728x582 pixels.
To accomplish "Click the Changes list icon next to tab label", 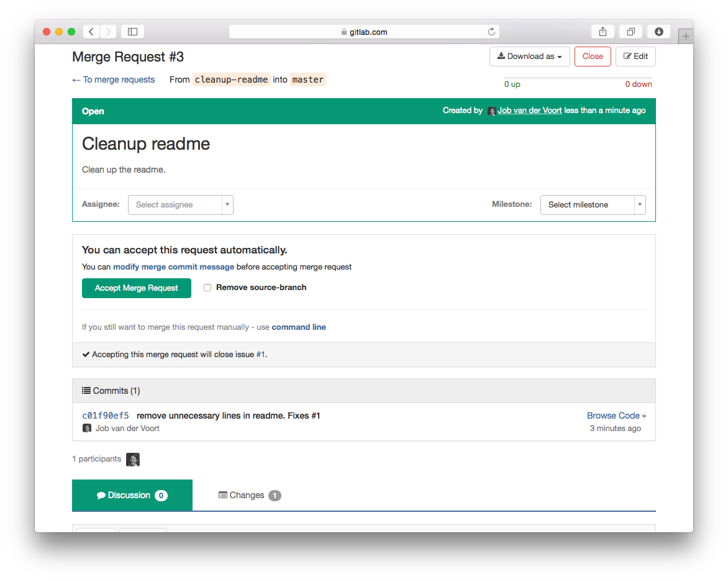I will pos(222,494).
